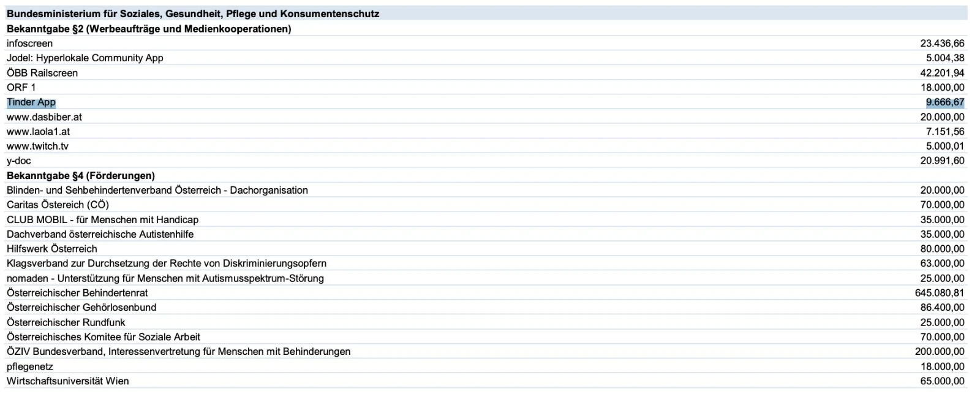
Task: Click the Hilfswerk Österreich entry
Action: 52,249
